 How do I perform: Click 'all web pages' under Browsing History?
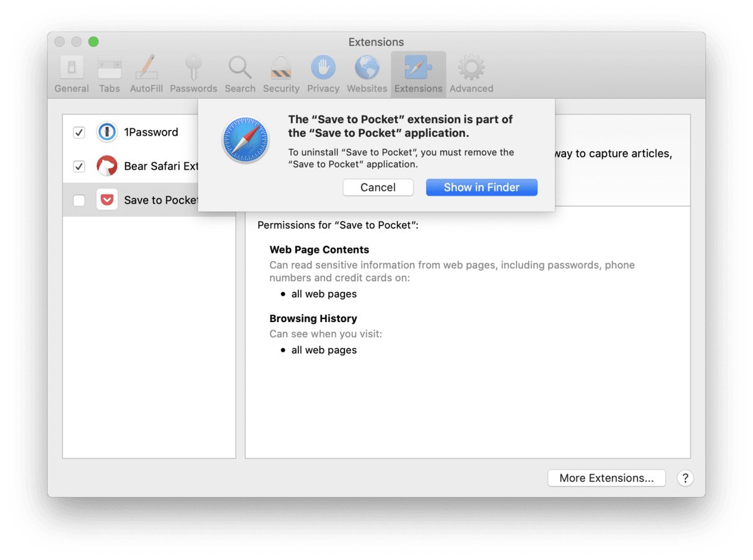click(x=324, y=350)
